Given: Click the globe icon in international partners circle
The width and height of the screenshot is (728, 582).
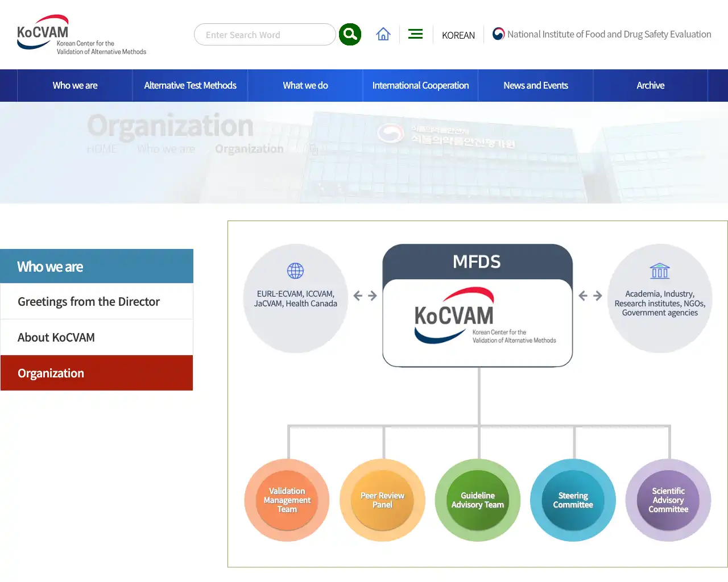Looking at the screenshot, I should 295,271.
